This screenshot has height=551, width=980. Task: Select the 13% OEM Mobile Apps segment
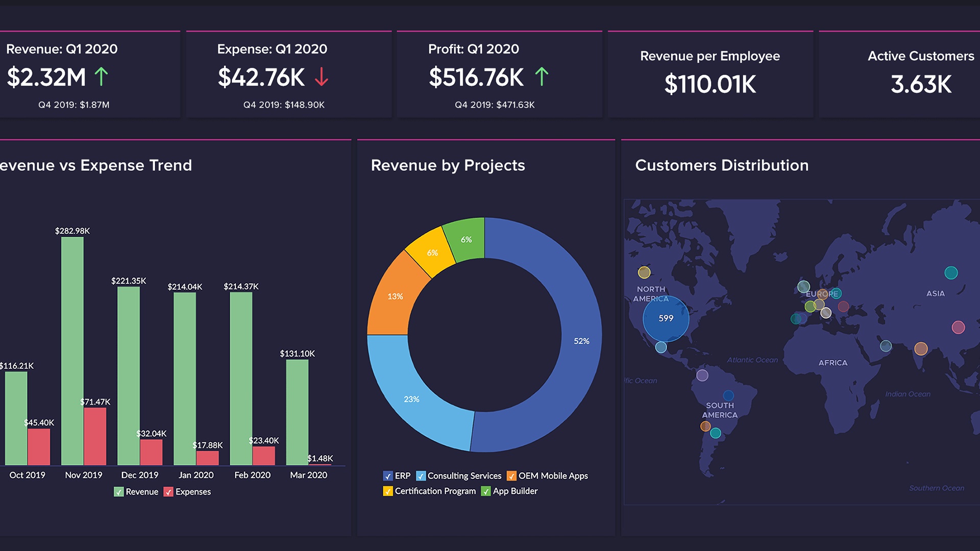[395, 296]
